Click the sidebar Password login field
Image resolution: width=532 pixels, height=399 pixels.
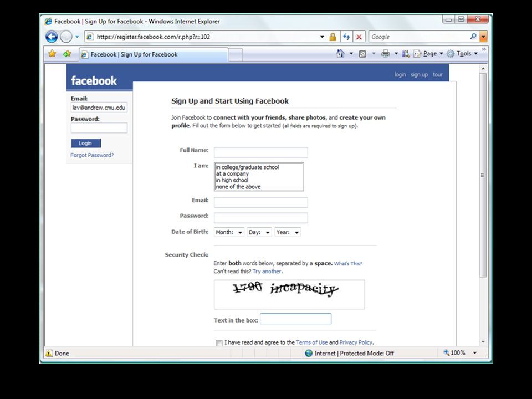point(99,128)
